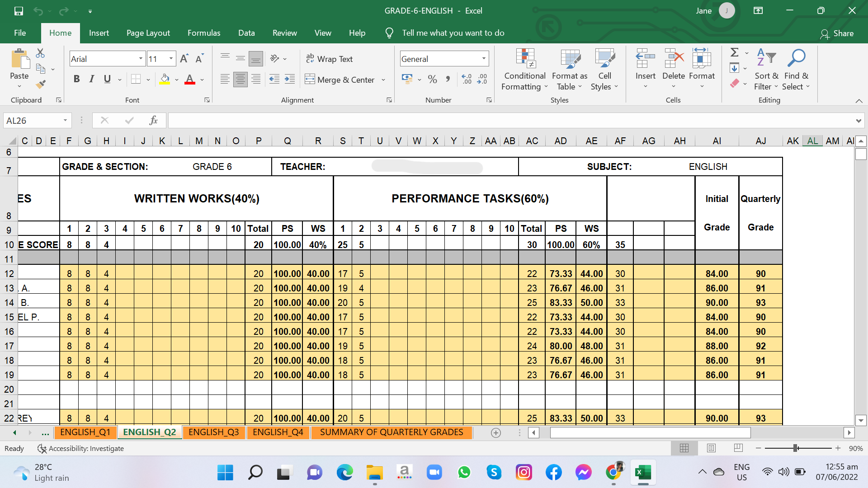The height and width of the screenshot is (488, 868).
Task: Open the Name Box dropdown arrow
Action: [x=65, y=120]
